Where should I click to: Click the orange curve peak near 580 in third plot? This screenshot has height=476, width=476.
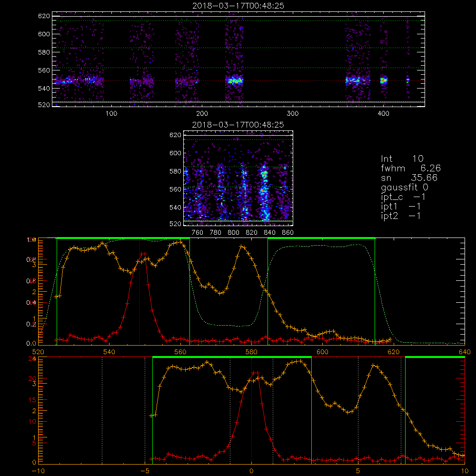[242, 247]
